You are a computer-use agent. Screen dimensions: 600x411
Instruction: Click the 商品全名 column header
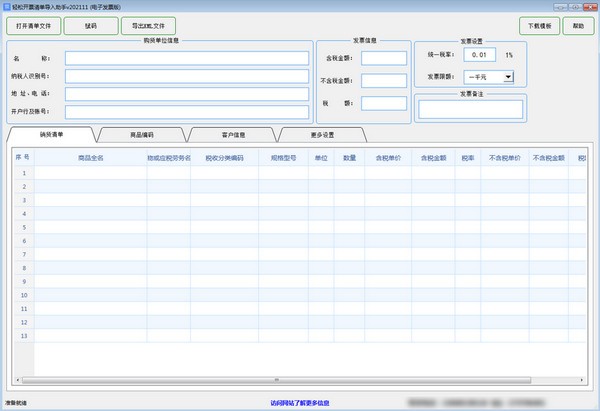click(x=91, y=157)
